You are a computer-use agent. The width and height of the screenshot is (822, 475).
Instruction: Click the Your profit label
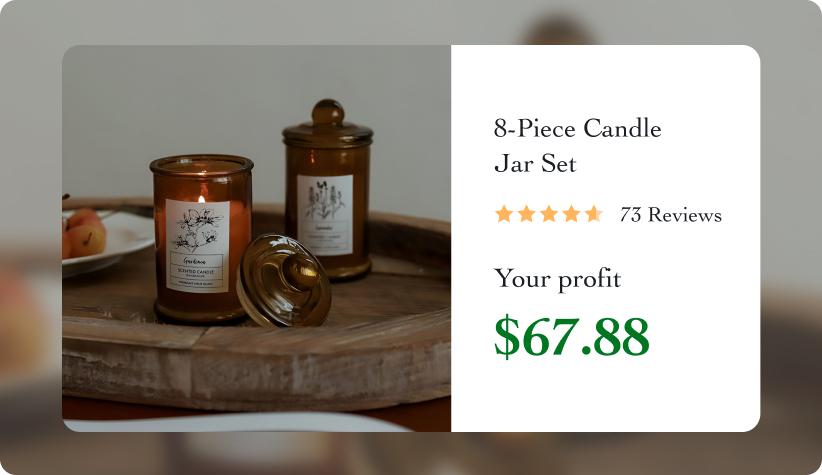click(x=557, y=279)
